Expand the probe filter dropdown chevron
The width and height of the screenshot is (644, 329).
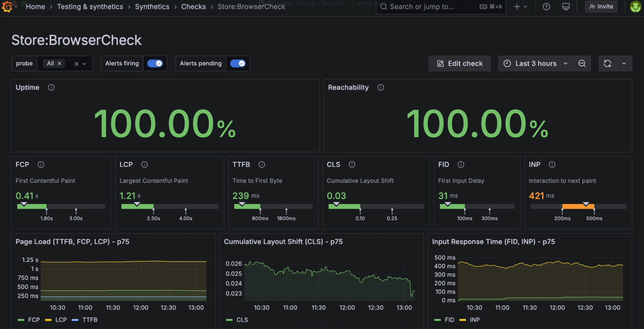(84, 64)
